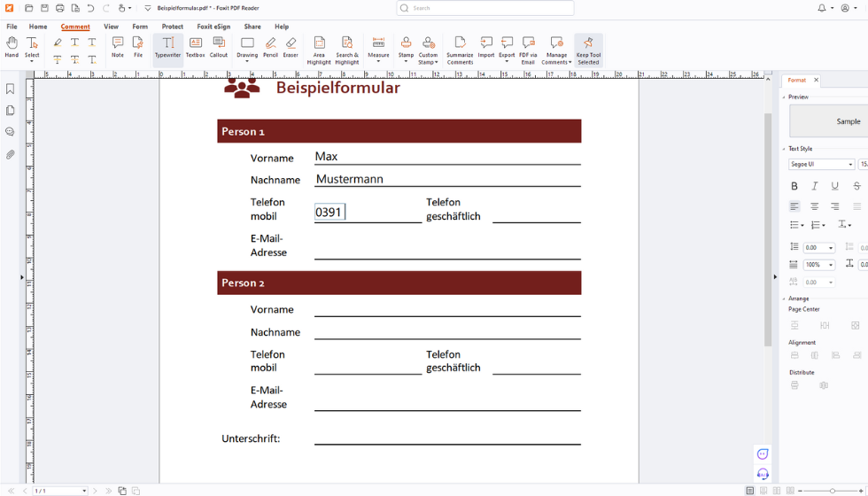
Task: Right-align the typewriter text
Action: pyautogui.click(x=834, y=206)
